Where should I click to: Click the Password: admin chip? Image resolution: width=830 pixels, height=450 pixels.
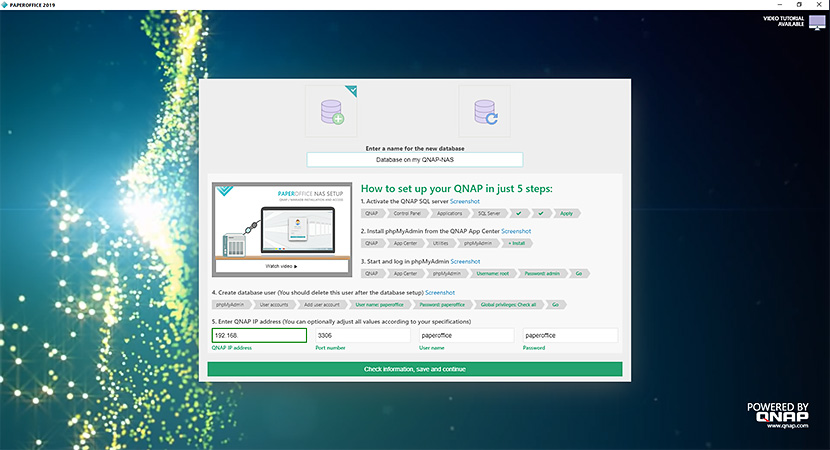click(542, 274)
